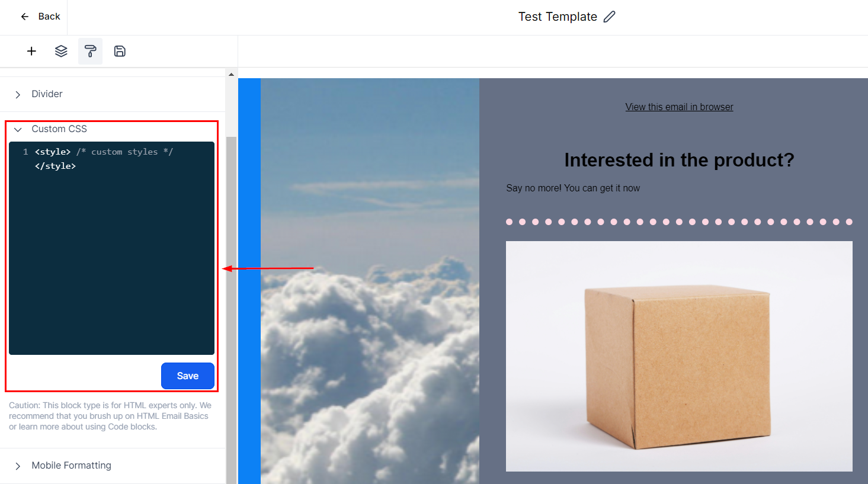This screenshot has height=484, width=868.
Task: Collapse the Custom CSS section chevron
Action: pyautogui.click(x=18, y=130)
